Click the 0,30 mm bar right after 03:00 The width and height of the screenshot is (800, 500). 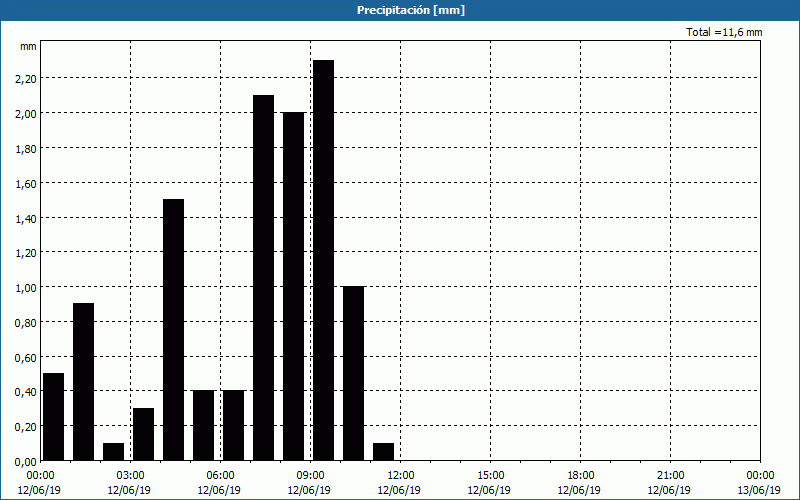(x=143, y=434)
